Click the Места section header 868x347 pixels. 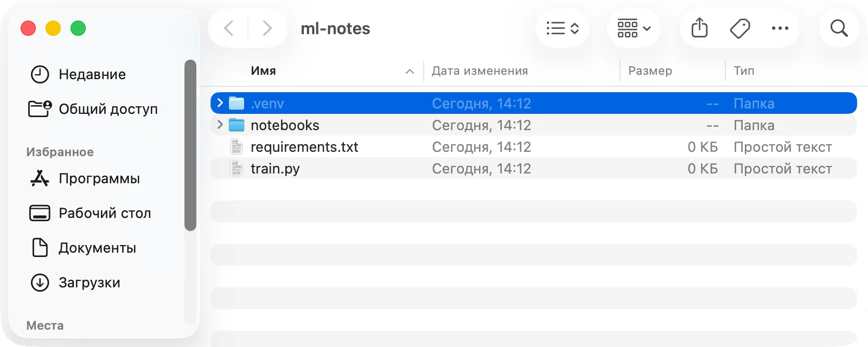45,325
